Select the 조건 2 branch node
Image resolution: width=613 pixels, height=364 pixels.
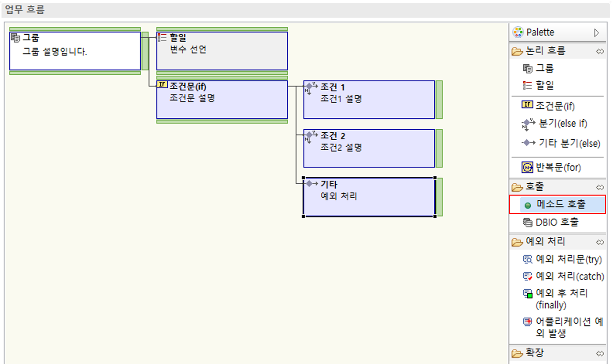369,148
